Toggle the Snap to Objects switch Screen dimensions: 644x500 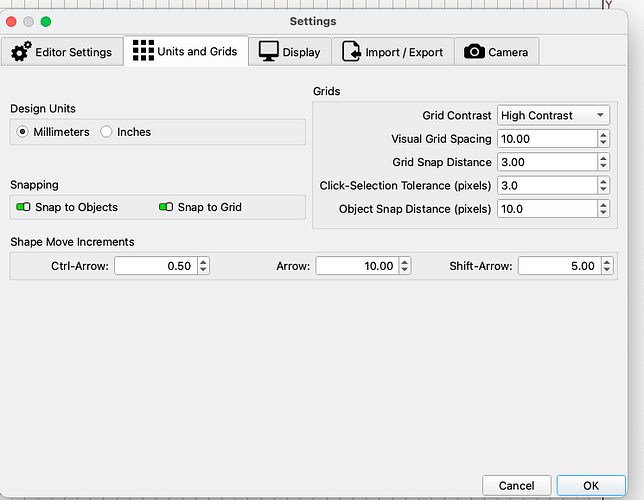[x=23, y=208]
